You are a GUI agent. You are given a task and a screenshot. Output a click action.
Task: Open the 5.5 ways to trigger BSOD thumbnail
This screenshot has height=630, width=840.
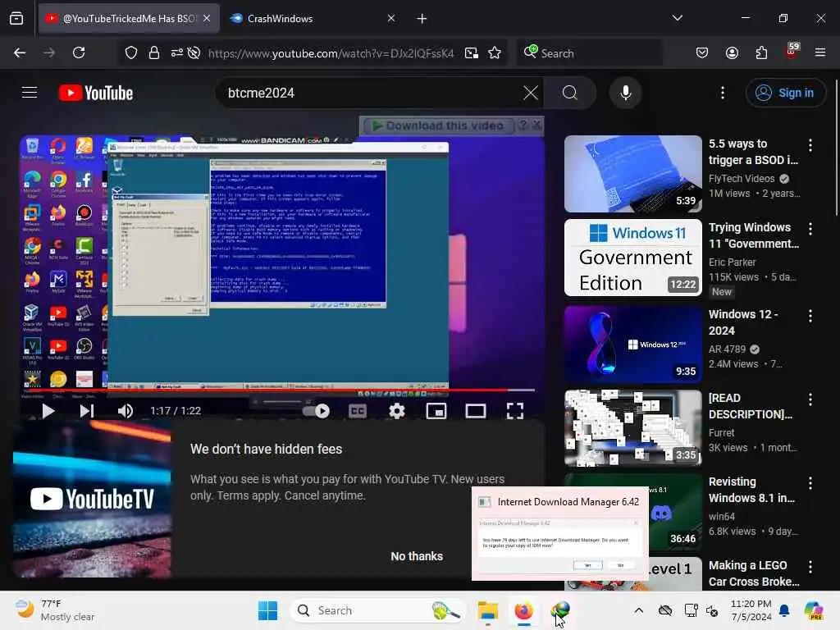[x=633, y=174]
